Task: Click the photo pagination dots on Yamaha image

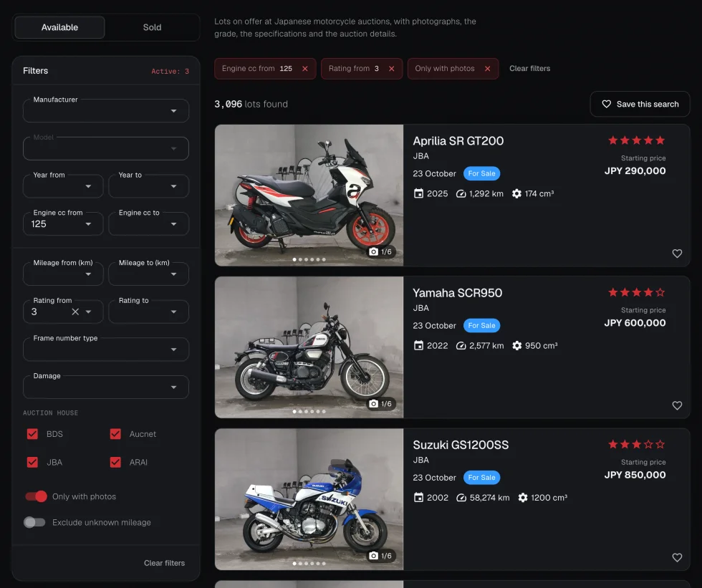Action: pos(309,411)
